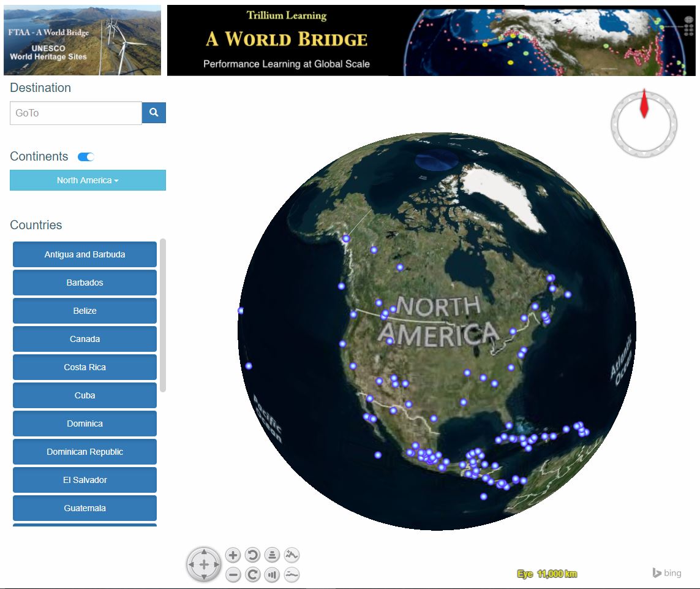The image size is (700, 589).
Task: Decrease vertical terrain exaggeration
Action: point(292,575)
